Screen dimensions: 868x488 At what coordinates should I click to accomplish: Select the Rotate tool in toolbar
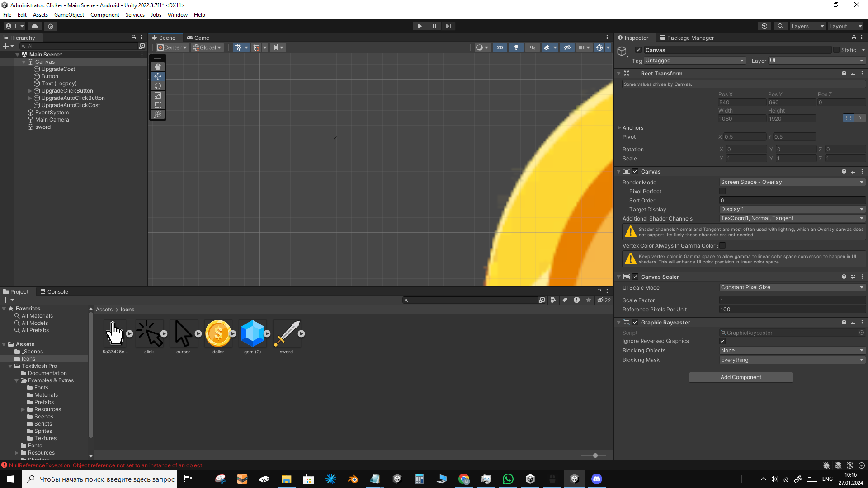click(157, 85)
